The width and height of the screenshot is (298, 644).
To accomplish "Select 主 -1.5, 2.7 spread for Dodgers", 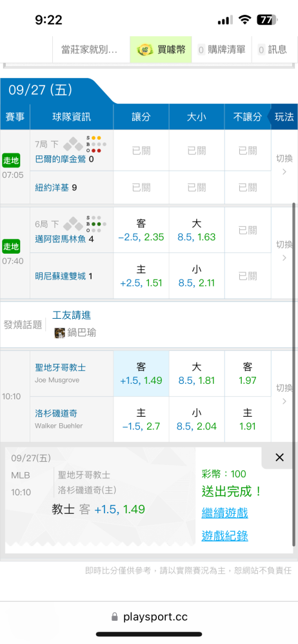I will tap(141, 419).
